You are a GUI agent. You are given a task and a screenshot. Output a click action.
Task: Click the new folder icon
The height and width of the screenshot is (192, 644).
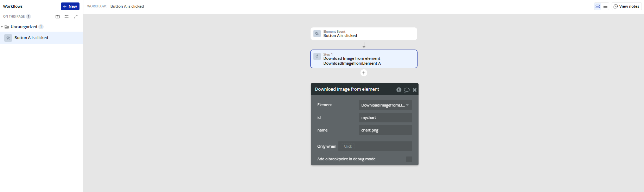(x=58, y=17)
